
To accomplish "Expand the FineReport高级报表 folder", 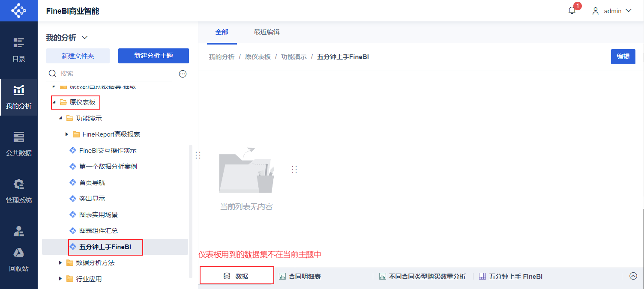I will point(67,134).
